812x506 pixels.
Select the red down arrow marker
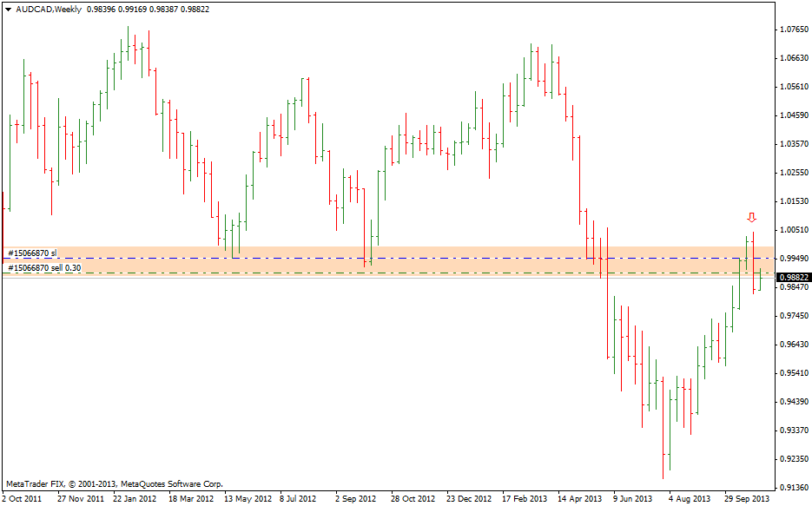tap(752, 217)
